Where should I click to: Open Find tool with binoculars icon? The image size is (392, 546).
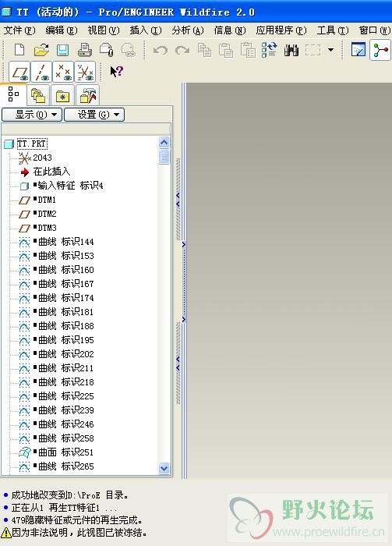pyautogui.click(x=291, y=51)
